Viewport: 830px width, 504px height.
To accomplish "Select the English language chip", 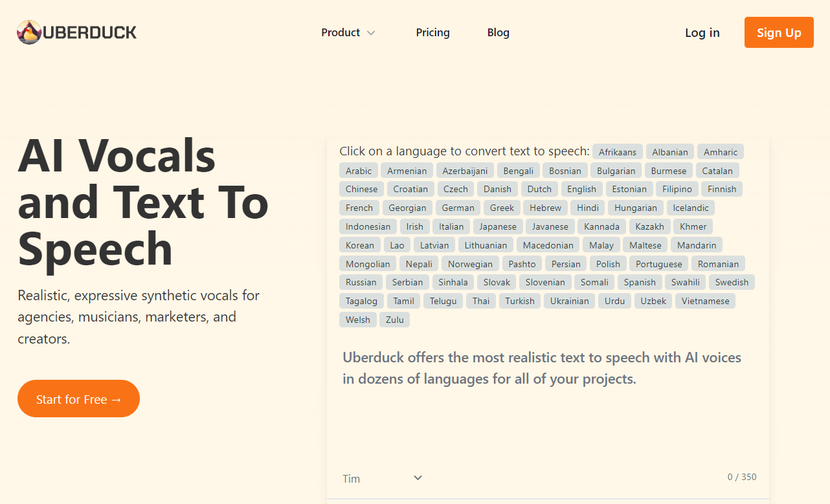I will coord(581,189).
